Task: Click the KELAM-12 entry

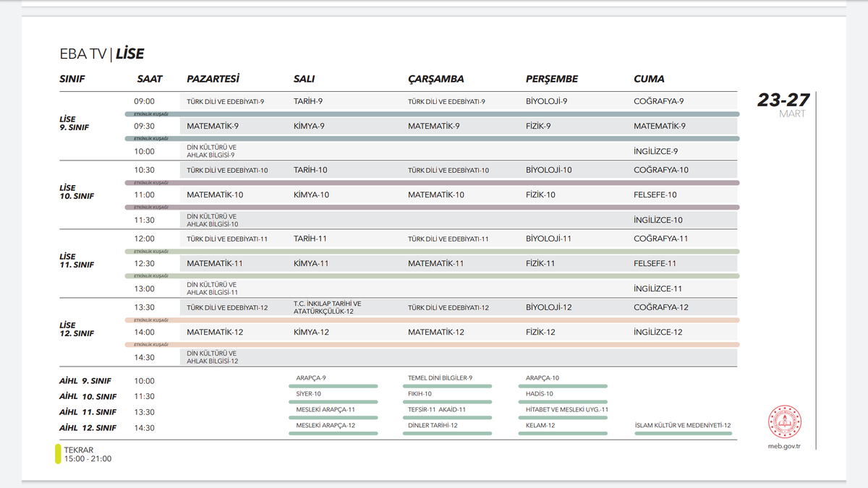Action: pos(540,426)
